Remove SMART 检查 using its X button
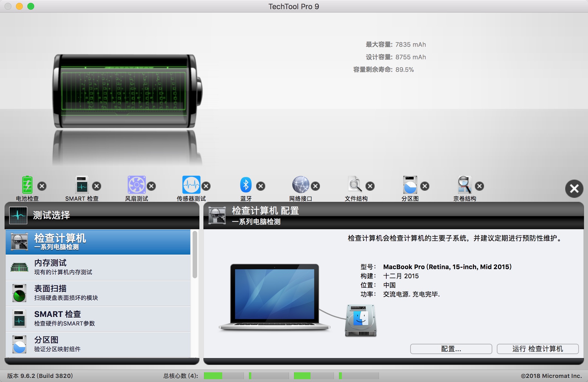 (x=97, y=186)
